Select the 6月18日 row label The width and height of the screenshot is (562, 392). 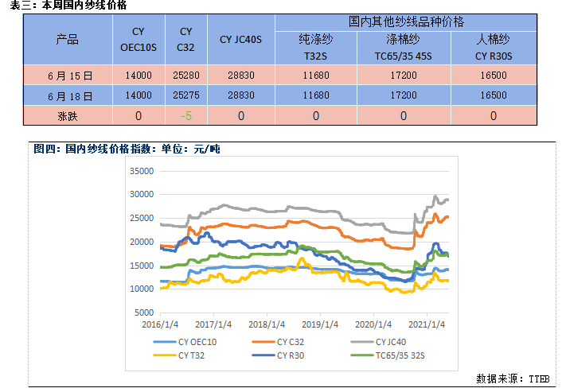pos(68,95)
